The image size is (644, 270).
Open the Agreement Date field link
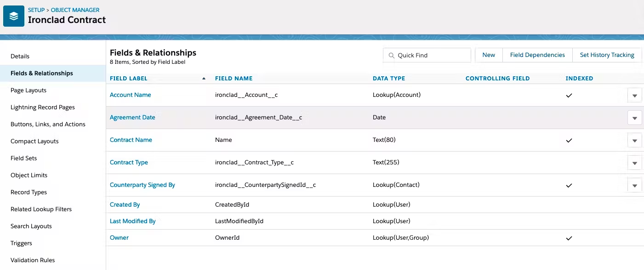(x=132, y=118)
